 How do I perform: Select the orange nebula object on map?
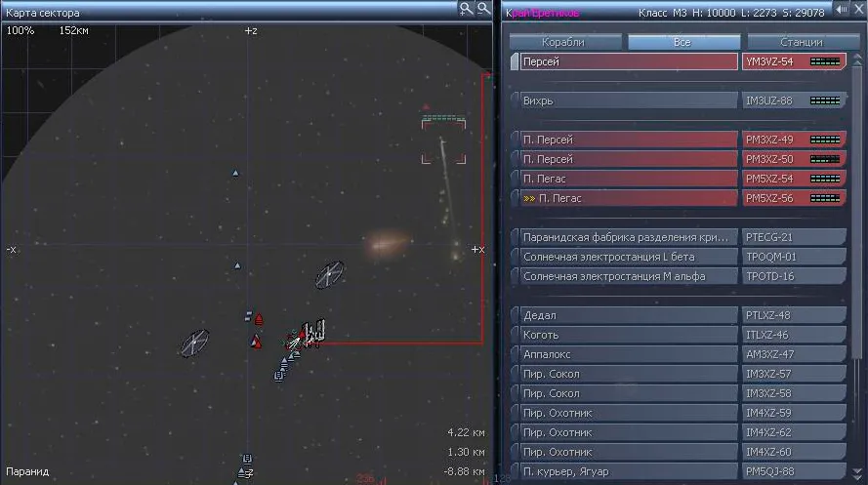pos(392,242)
